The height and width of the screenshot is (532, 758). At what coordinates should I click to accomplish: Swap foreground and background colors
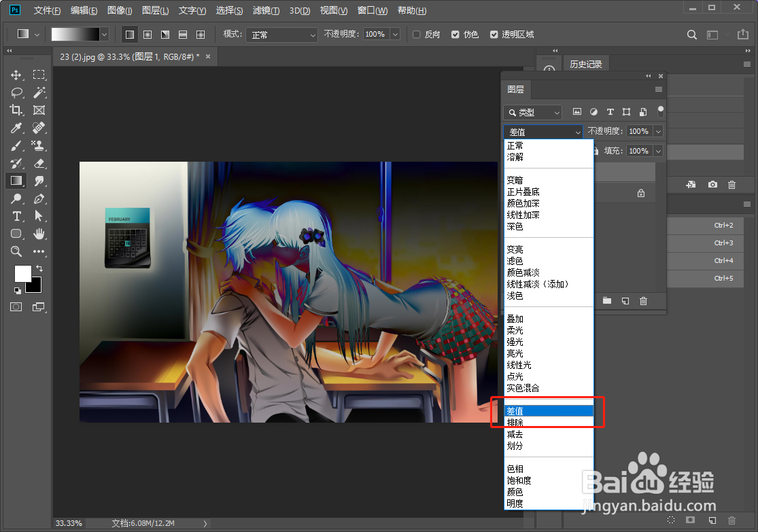(x=39, y=268)
